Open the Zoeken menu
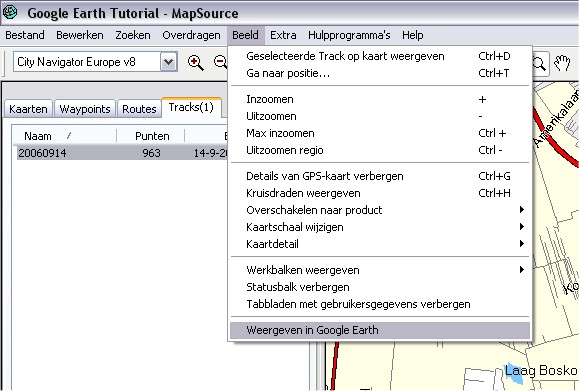Viewport: 579px width, 391px height. pos(133,35)
